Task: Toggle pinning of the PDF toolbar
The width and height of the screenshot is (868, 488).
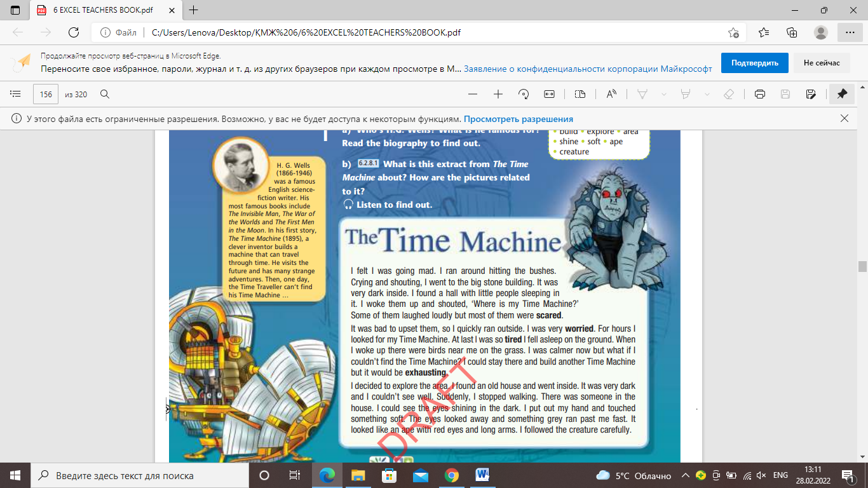Action: [842, 94]
